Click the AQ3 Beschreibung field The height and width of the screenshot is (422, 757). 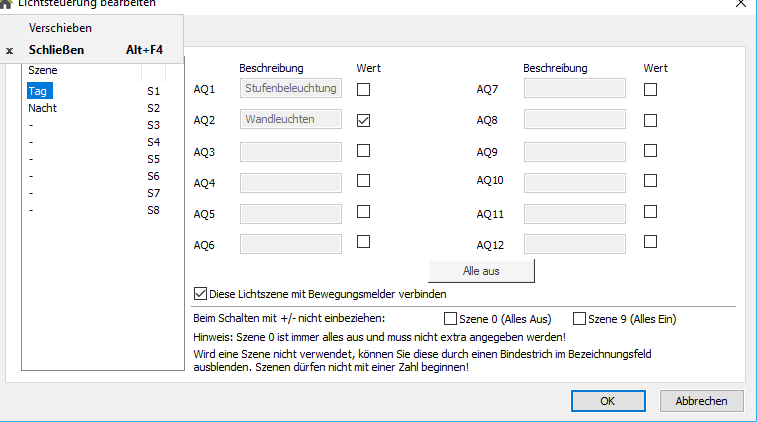click(x=291, y=151)
